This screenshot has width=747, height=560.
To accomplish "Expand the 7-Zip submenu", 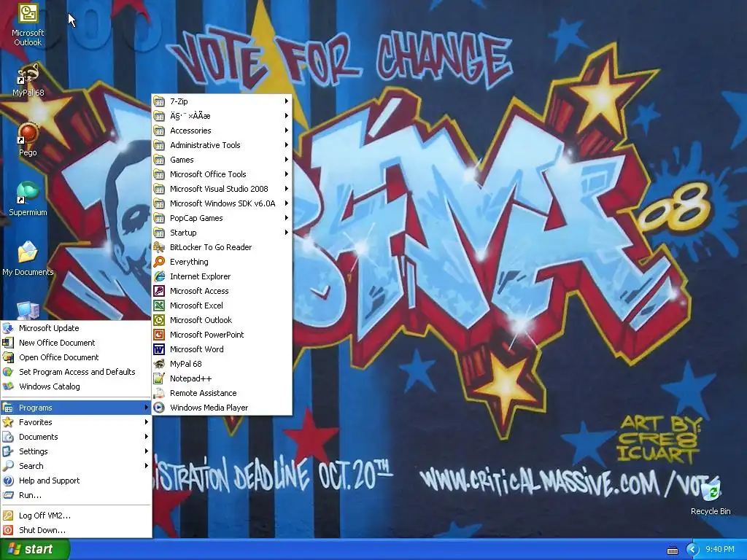I will pyautogui.click(x=222, y=101).
